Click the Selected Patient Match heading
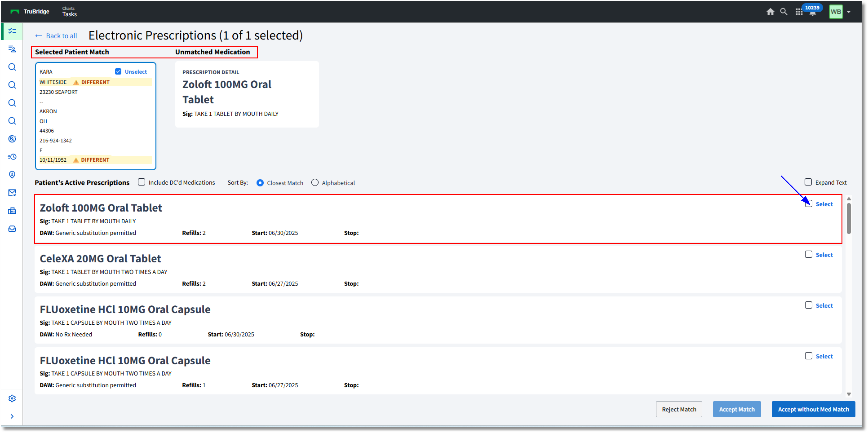Screen dimensions: 868x433 pos(72,52)
